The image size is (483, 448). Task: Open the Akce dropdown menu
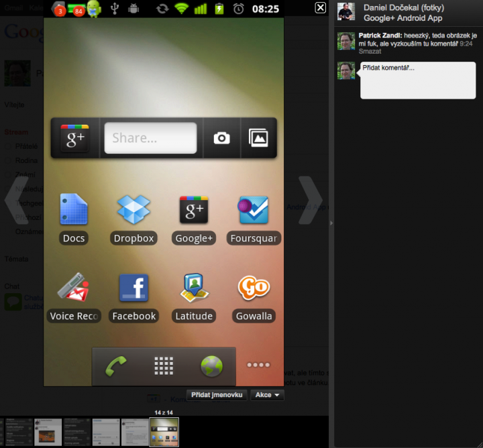point(267,395)
